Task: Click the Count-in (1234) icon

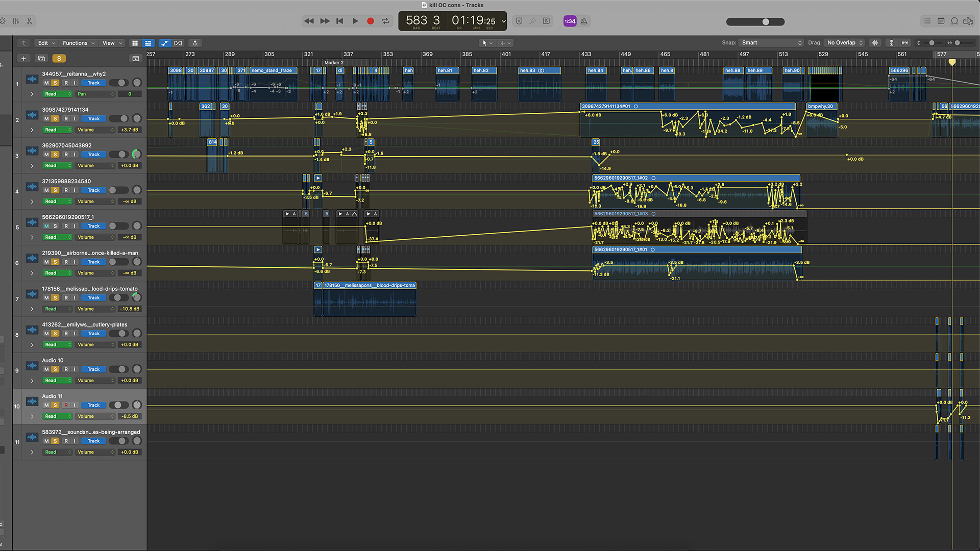Action: (570, 21)
